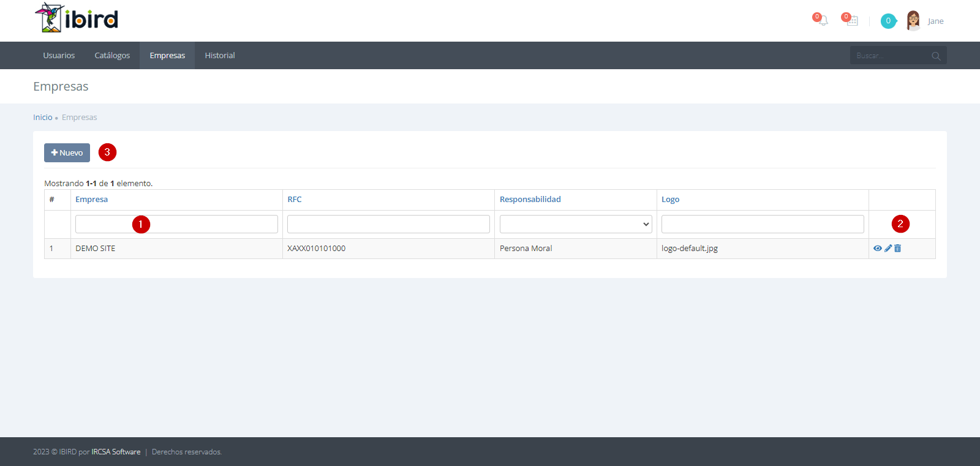The height and width of the screenshot is (466, 980).
Task: Sort by Empresa column header
Action: tap(92, 200)
